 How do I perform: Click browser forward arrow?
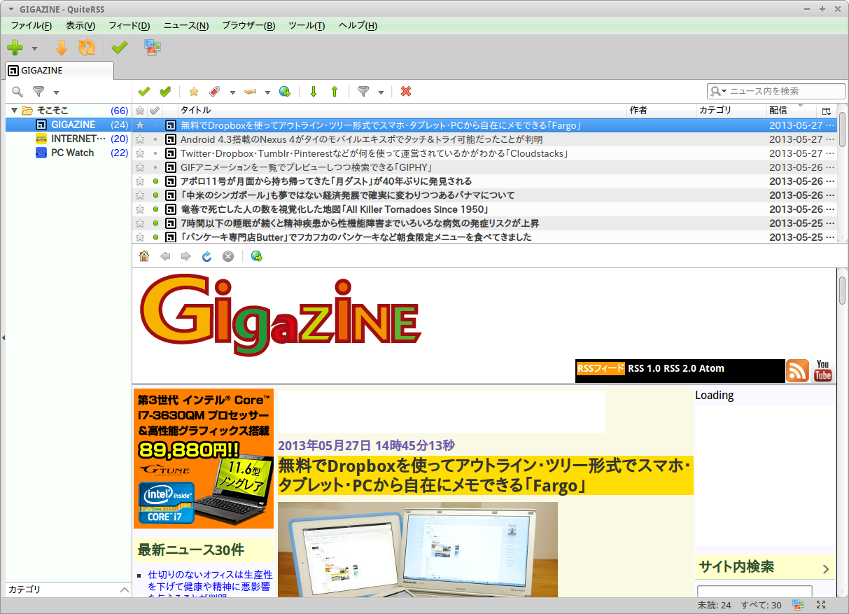186,256
